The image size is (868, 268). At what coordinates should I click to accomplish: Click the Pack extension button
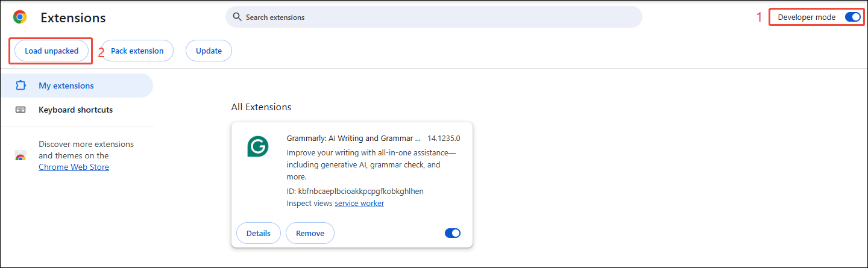point(137,51)
